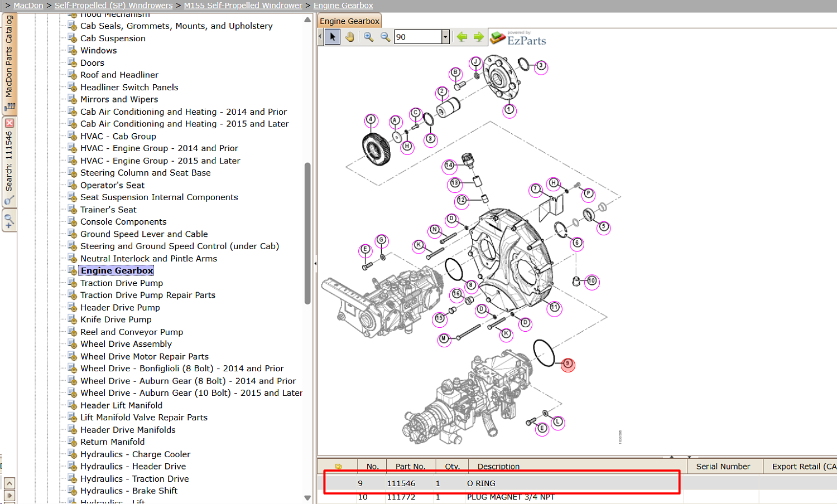Go to previous diagram with green left arrow
This screenshot has height=504, width=837.
point(462,37)
